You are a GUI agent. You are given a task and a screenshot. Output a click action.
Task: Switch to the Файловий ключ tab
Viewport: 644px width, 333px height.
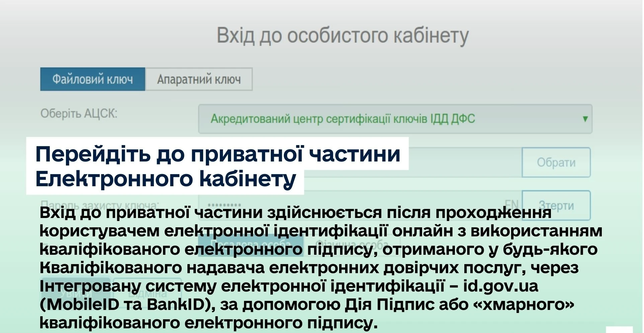[92, 79]
